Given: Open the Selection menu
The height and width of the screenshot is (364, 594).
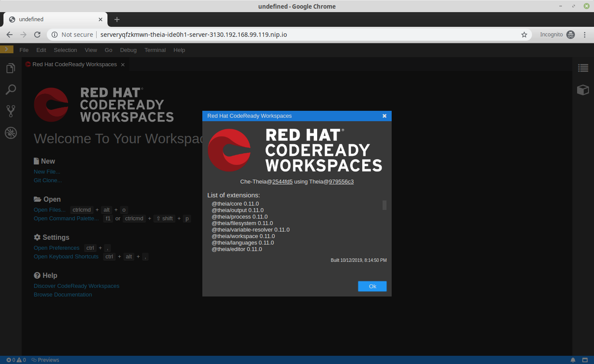Looking at the screenshot, I should tap(65, 50).
